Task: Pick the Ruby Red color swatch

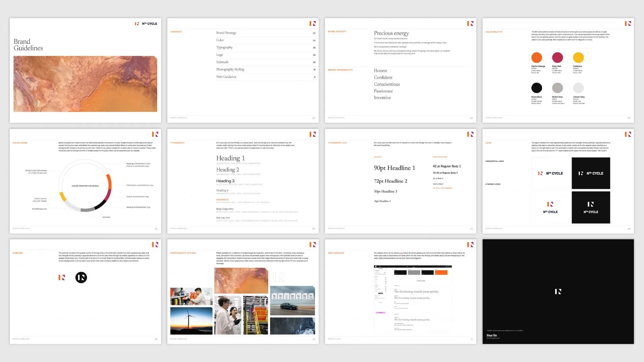Action: point(557,58)
